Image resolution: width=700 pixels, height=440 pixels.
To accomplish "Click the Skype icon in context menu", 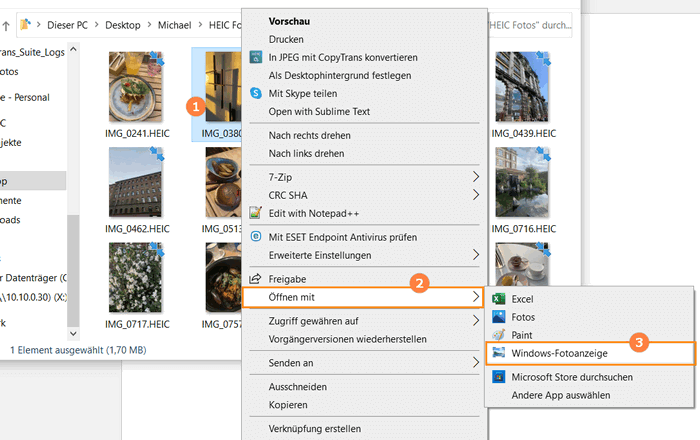I will tap(256, 93).
